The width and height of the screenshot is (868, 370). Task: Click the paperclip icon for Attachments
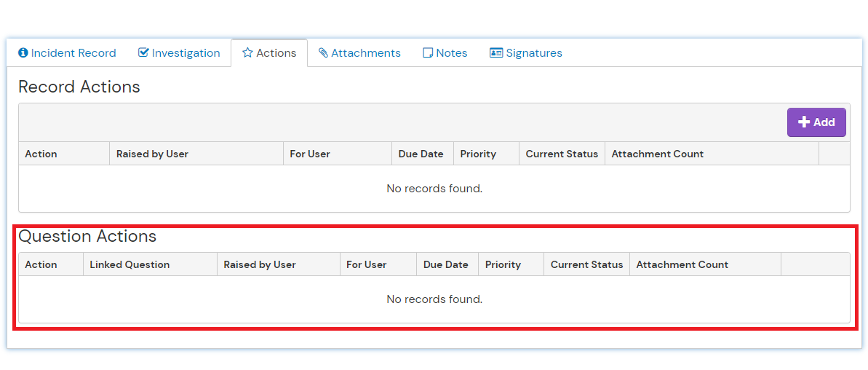click(x=323, y=53)
